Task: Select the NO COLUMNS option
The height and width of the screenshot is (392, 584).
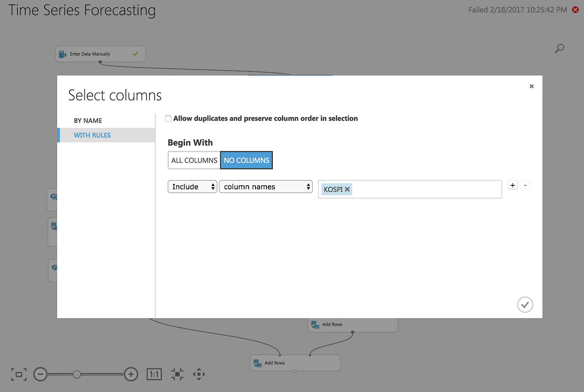Action: 246,160
